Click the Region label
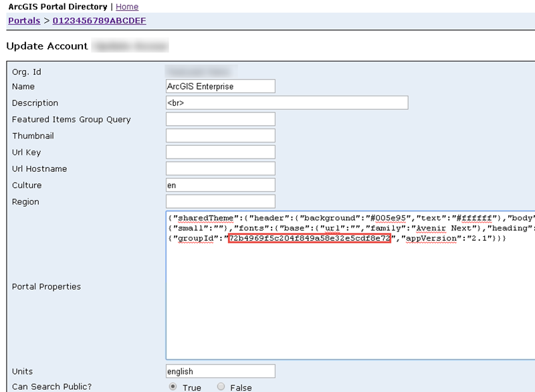 pos(25,202)
